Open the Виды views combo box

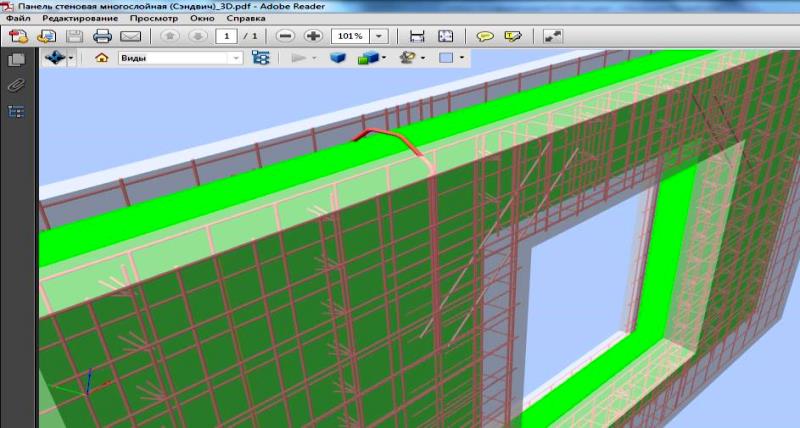[x=180, y=58]
